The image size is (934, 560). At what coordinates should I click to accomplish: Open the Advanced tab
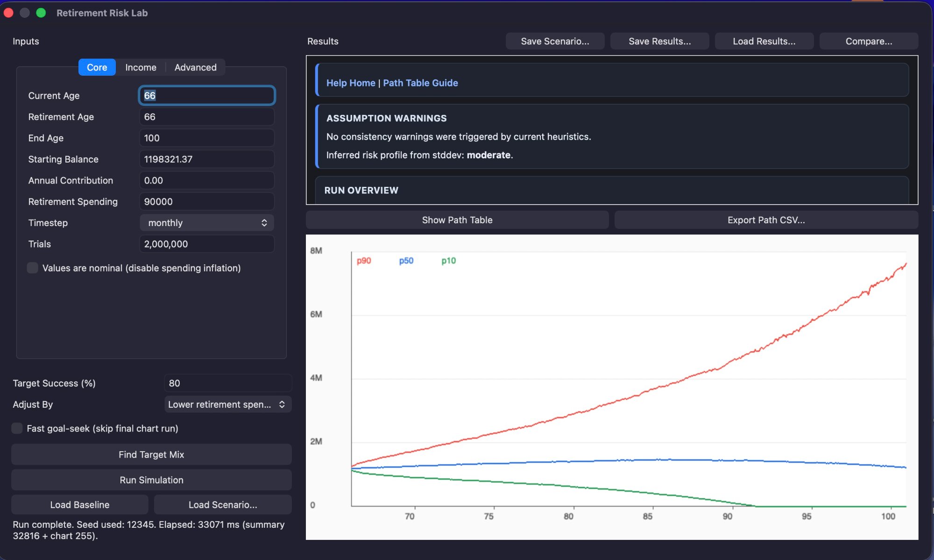click(195, 67)
